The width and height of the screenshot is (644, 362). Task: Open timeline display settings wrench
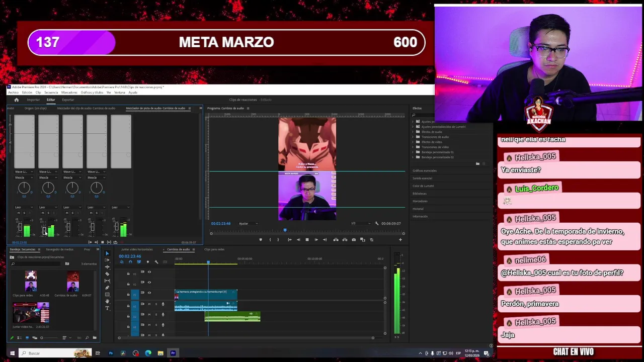pos(156,262)
